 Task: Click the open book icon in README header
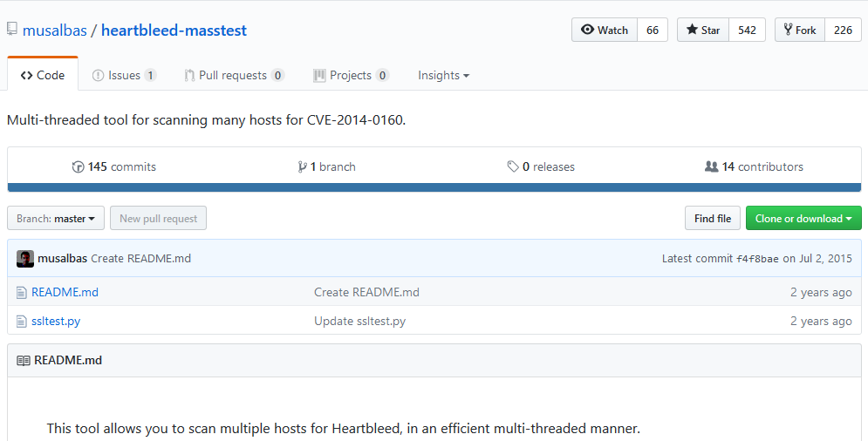pos(24,361)
